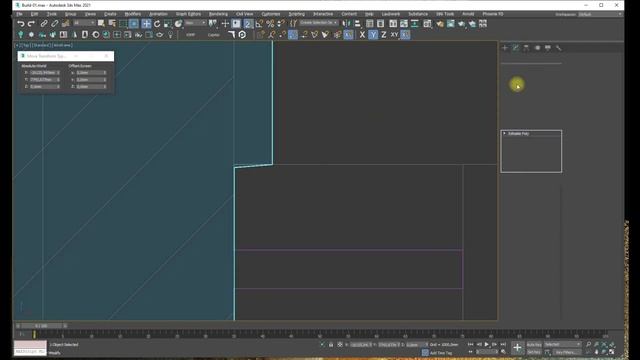Click the Add Time Tag label
This screenshot has width=640, height=360.
441,353
